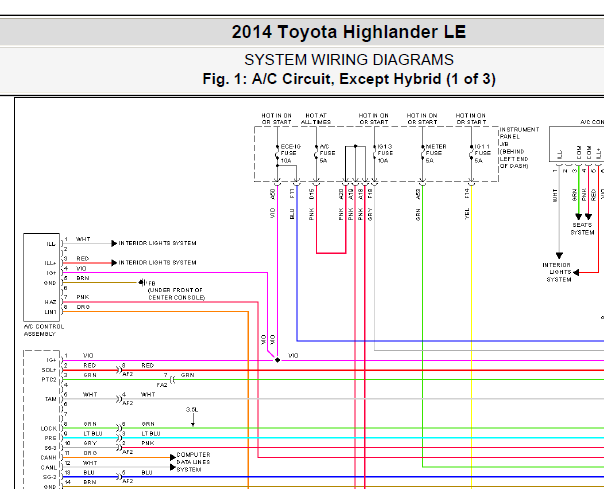This screenshot has width=604, height=489.
Task: Click "INTERIOR LIGHTS SYSTEM" after the RED wire
Action: point(157,262)
